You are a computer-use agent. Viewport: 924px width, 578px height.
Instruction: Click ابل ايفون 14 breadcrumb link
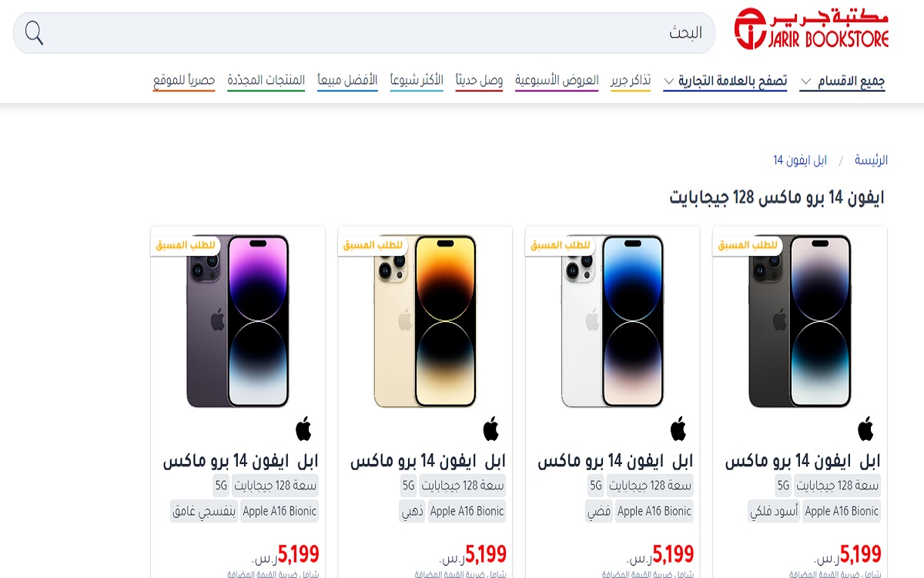pos(800,160)
